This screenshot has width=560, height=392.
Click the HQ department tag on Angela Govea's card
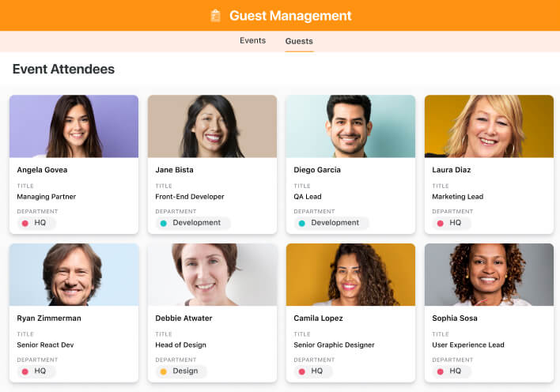[x=36, y=223]
